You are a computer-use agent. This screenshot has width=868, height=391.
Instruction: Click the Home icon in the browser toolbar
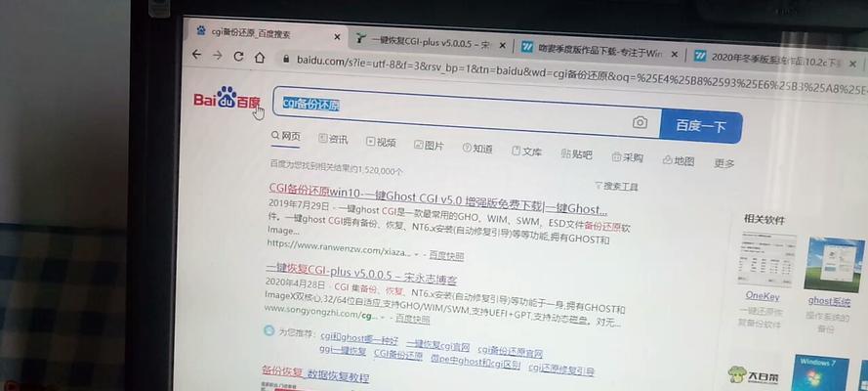260,57
